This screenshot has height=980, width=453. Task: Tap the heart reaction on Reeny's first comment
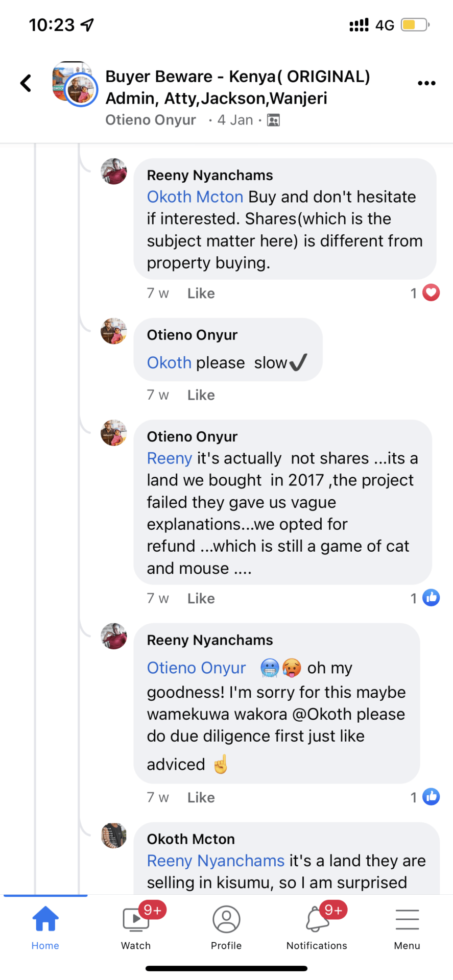(x=431, y=293)
